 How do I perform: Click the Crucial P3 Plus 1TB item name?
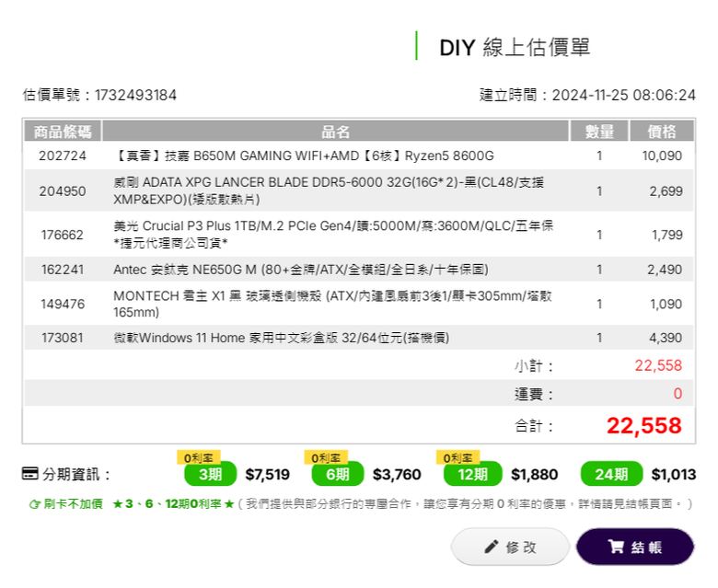tap(333, 235)
